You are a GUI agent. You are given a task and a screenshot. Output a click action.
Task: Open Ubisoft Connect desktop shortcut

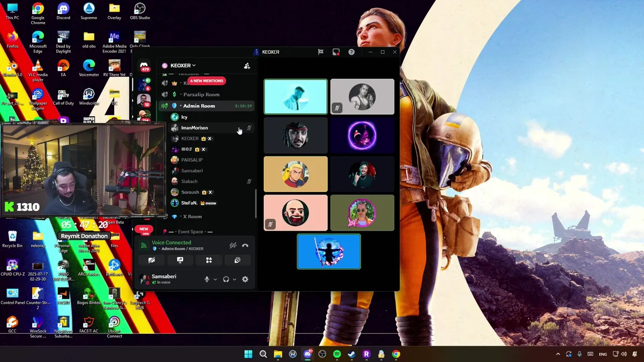pos(114,327)
